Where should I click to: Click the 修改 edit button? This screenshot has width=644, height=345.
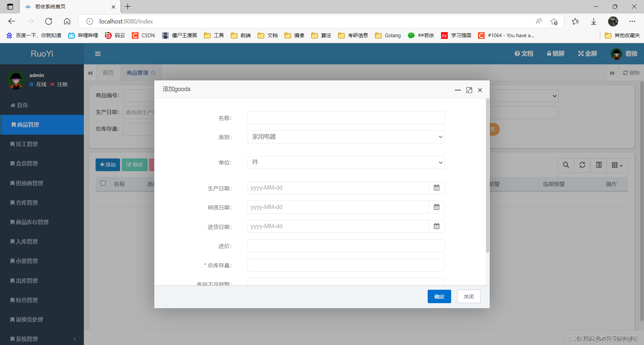pyautogui.click(x=135, y=165)
